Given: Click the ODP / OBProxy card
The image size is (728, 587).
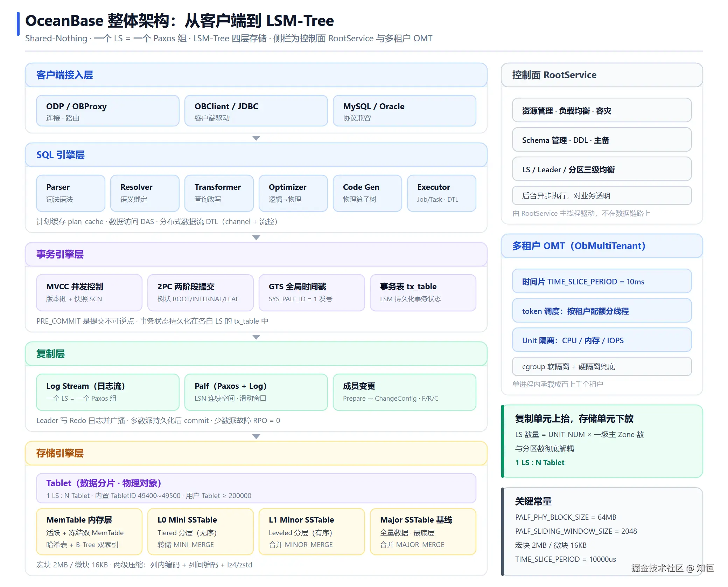Looking at the screenshot, I should pos(108,111).
